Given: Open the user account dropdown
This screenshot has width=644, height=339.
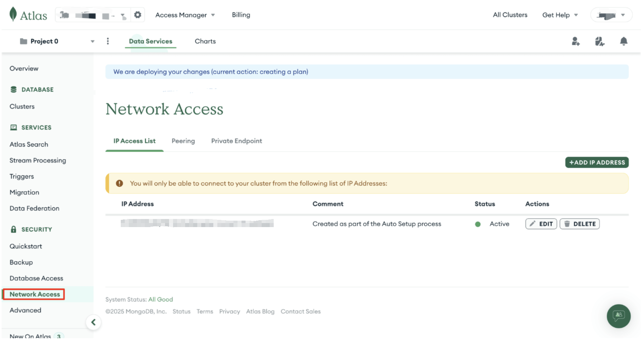Looking at the screenshot, I should pos(611,15).
